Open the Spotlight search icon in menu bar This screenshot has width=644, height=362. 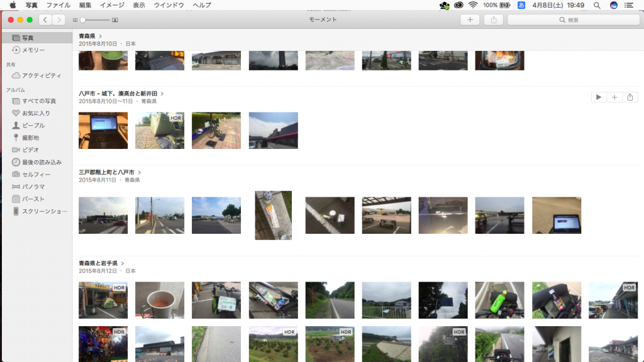[x=597, y=5]
